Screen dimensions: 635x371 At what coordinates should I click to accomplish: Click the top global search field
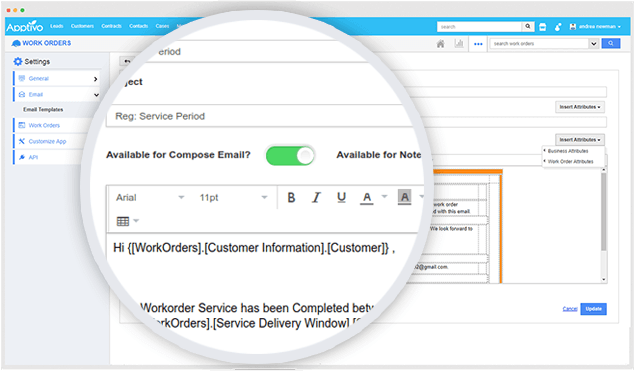(x=479, y=27)
